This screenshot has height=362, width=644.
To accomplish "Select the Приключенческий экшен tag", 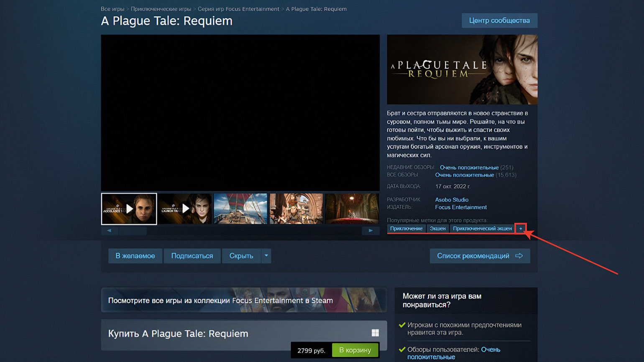I will tap(482, 229).
